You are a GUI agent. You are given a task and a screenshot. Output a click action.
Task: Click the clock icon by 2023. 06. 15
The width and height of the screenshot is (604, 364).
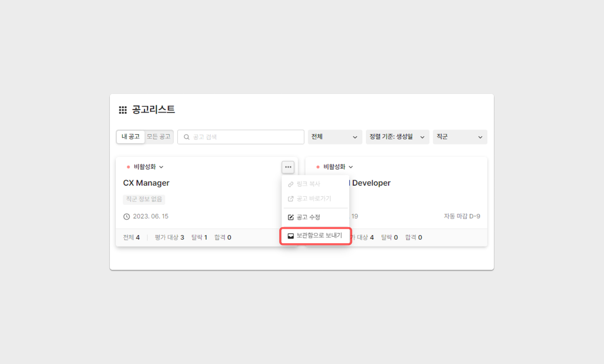point(127,217)
